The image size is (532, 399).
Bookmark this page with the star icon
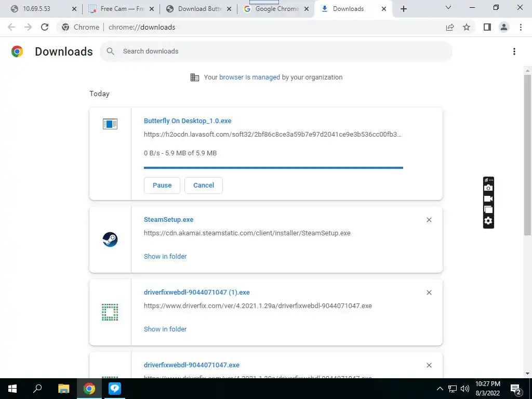pyautogui.click(x=467, y=27)
